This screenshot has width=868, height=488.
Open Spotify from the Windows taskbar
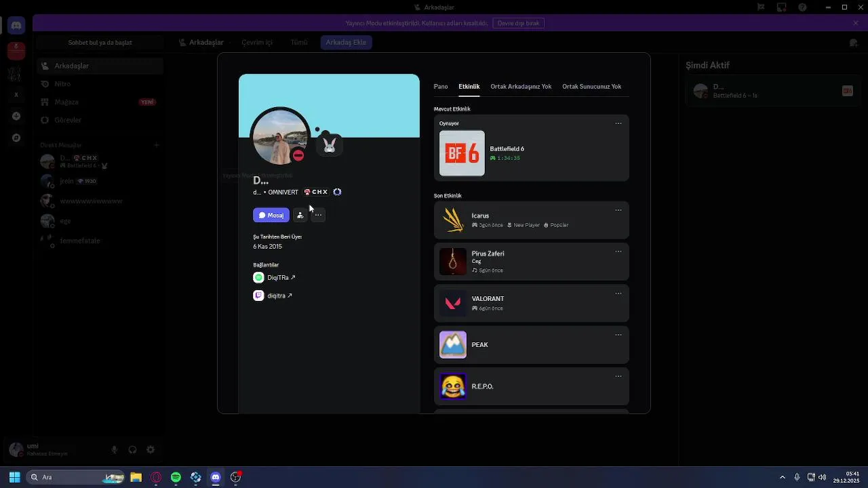[x=176, y=477]
